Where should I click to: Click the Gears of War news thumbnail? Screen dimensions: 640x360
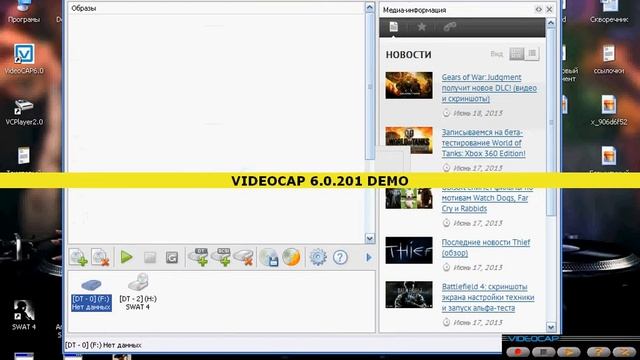(x=409, y=85)
